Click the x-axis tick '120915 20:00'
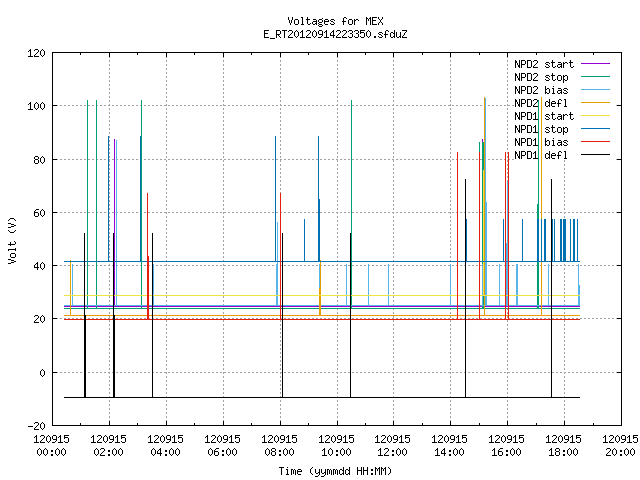 [x=620, y=446]
